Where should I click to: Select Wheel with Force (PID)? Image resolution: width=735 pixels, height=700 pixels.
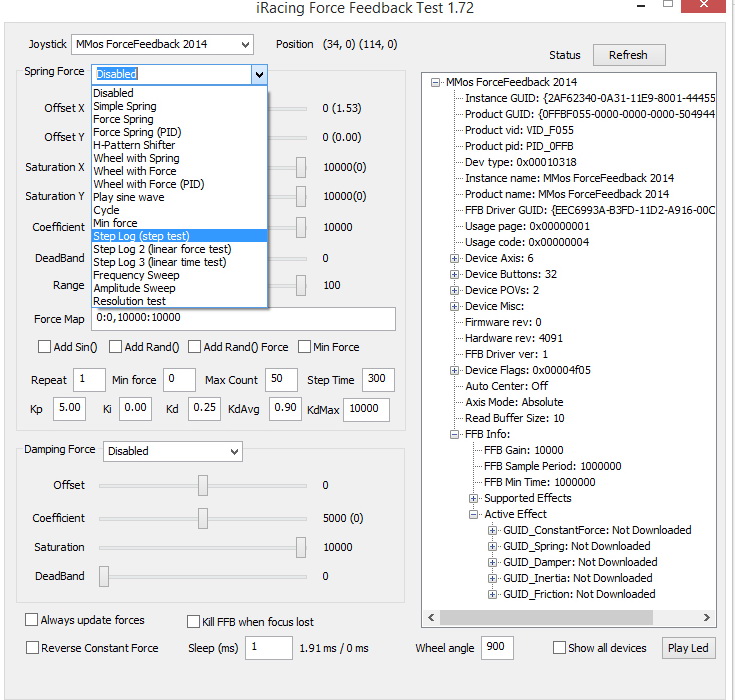[x=180, y=184]
